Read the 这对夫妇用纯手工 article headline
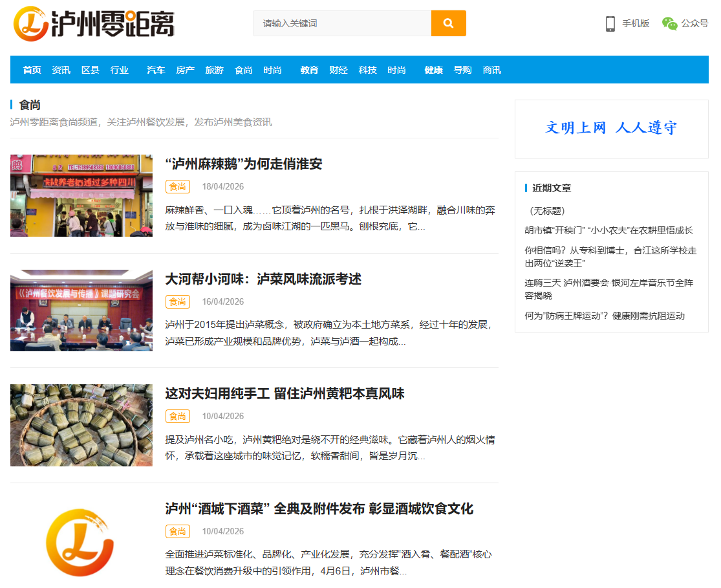 pos(285,393)
